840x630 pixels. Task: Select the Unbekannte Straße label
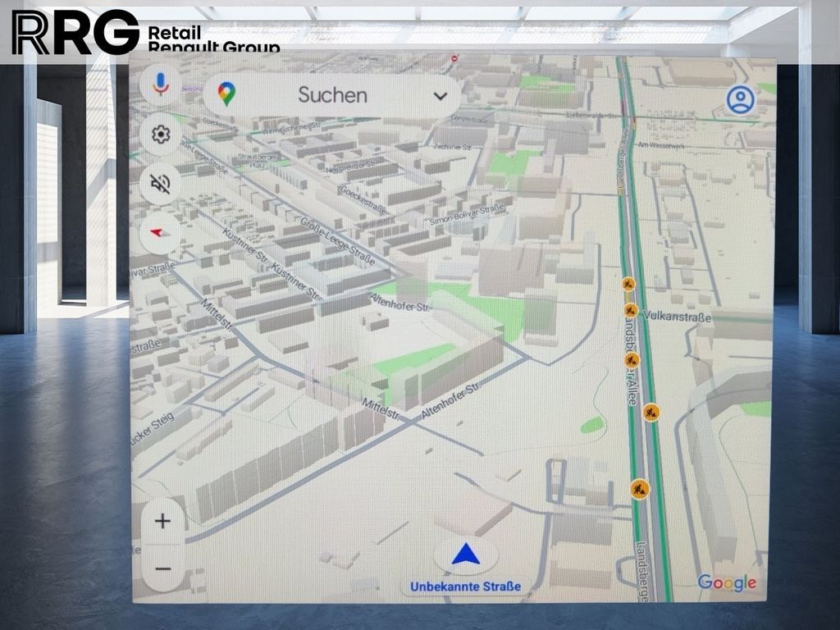(466, 587)
